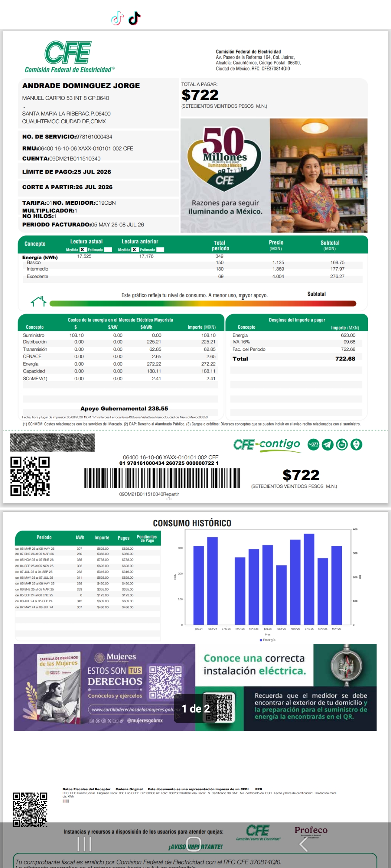Click Basico price 1.125
Screen dimensions: 391x868
tap(278, 263)
